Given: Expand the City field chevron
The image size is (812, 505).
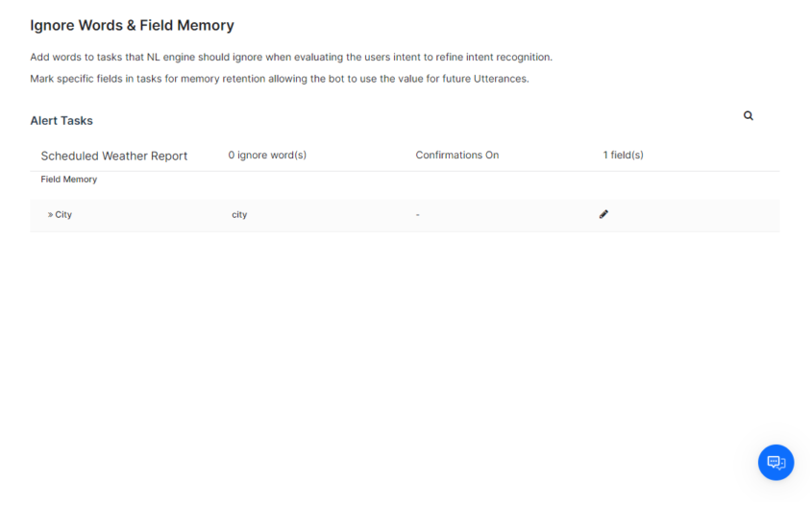Looking at the screenshot, I should [x=50, y=215].
